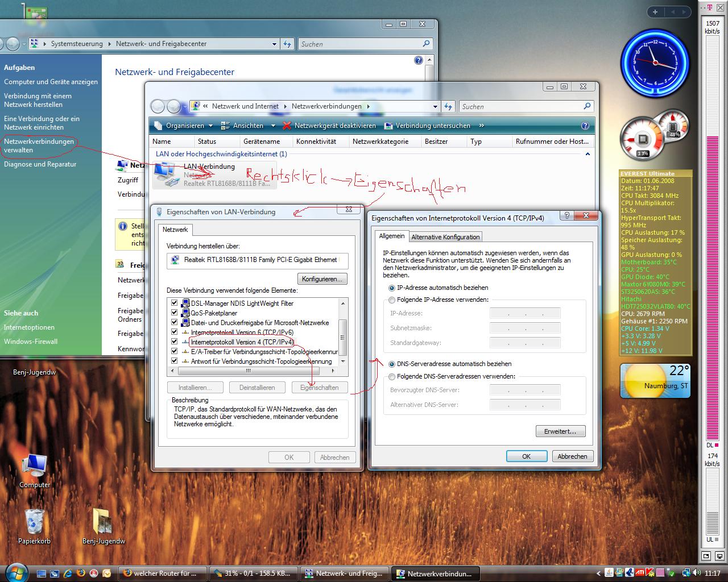The image size is (728, 582).
Task: Click Internet Explorer quick launch icon
Action: click(68, 573)
